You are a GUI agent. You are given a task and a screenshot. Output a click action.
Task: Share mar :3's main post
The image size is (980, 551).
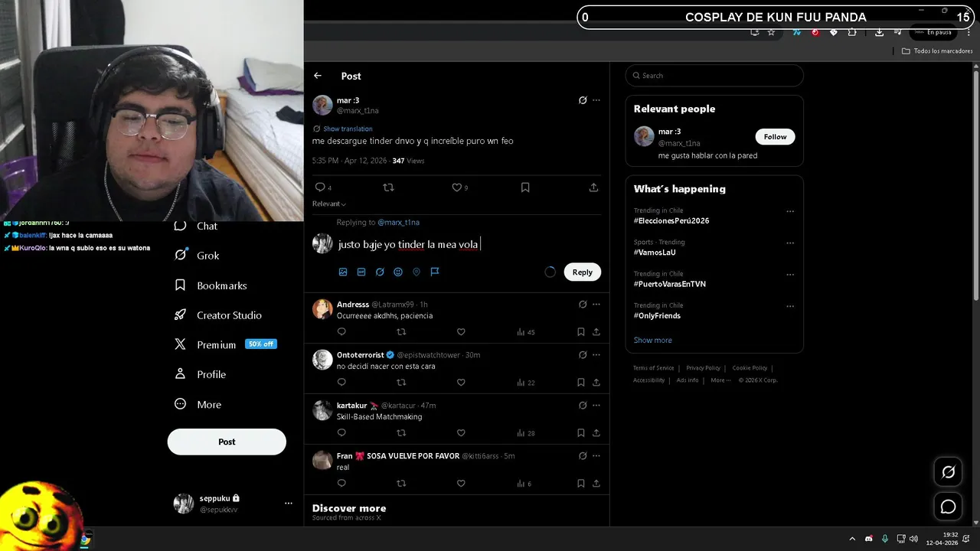click(x=593, y=187)
